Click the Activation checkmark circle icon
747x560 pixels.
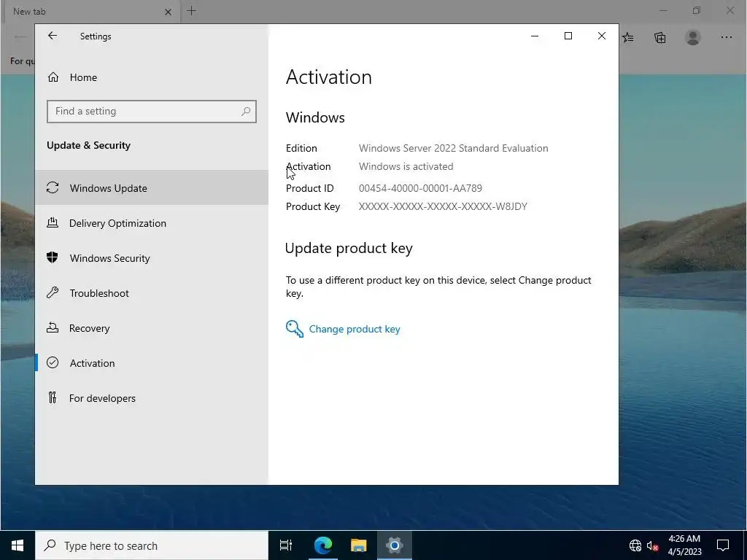[x=53, y=363]
